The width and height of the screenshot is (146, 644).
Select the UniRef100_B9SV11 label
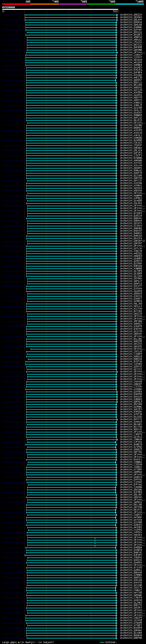point(131,32)
